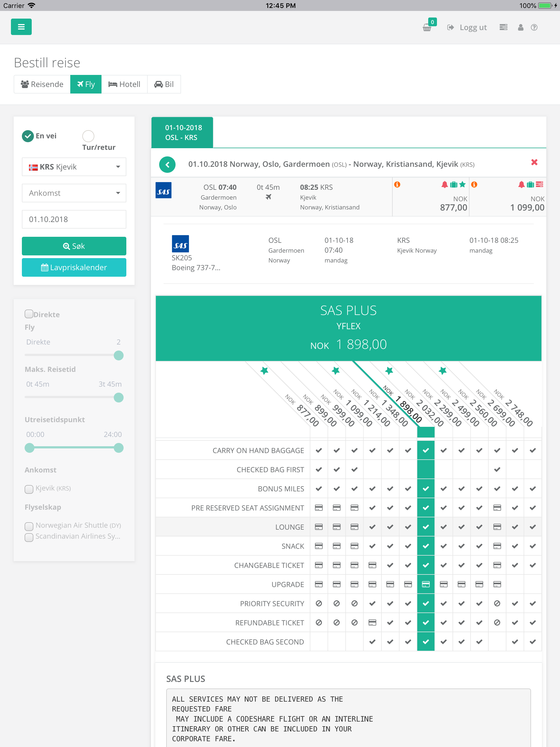This screenshot has height=747, width=560.
Task: Click the baggage icon on 1 099,00 fare
Action: click(x=530, y=184)
